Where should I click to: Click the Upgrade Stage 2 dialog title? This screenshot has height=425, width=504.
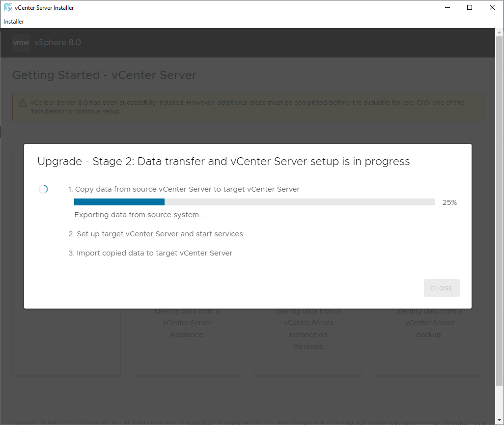pos(224,162)
